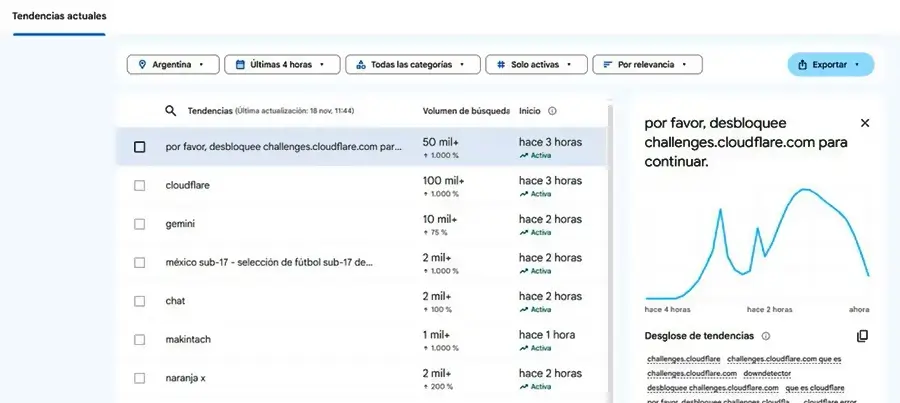Click the share icon on Exportar button
The height and width of the screenshot is (403, 900).
[x=803, y=65]
